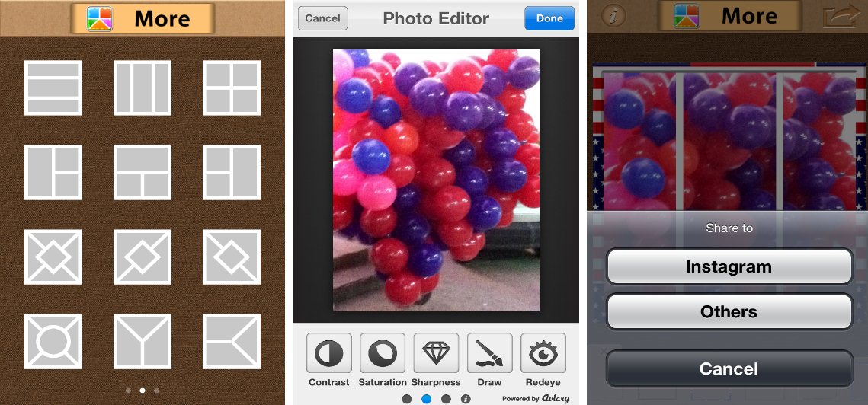This screenshot has width=868, height=405.
Task: Choose layout with wide top panel and two bottom panels
Action: pyautogui.click(x=143, y=172)
